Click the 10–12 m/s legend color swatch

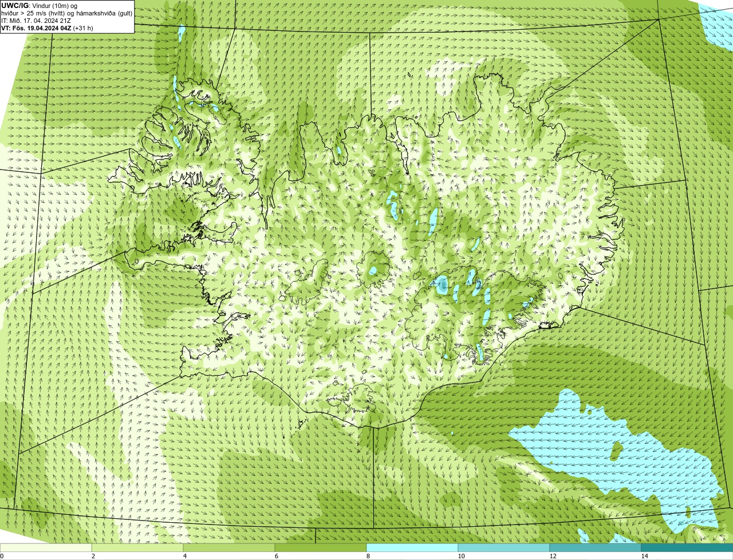coord(504,548)
